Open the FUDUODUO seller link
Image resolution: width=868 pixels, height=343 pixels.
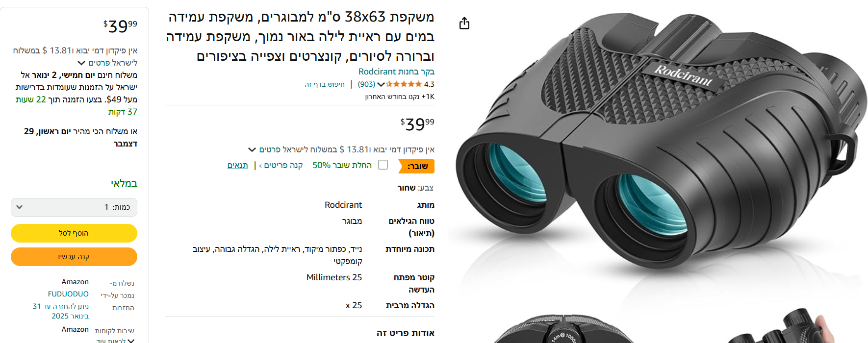68,294
